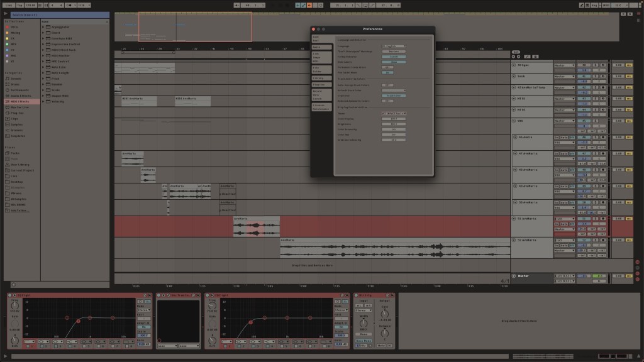Toggle Permanent Scrub Areas setting

click(x=387, y=67)
